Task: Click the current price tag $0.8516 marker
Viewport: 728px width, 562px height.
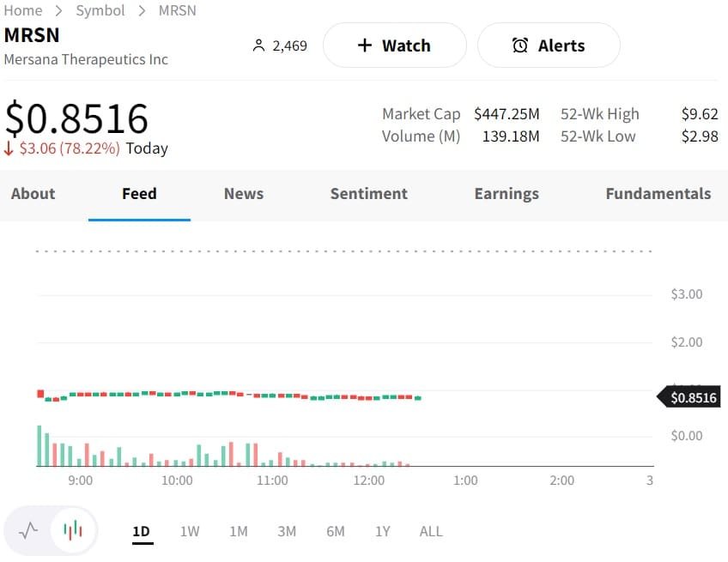Action: [x=689, y=397]
